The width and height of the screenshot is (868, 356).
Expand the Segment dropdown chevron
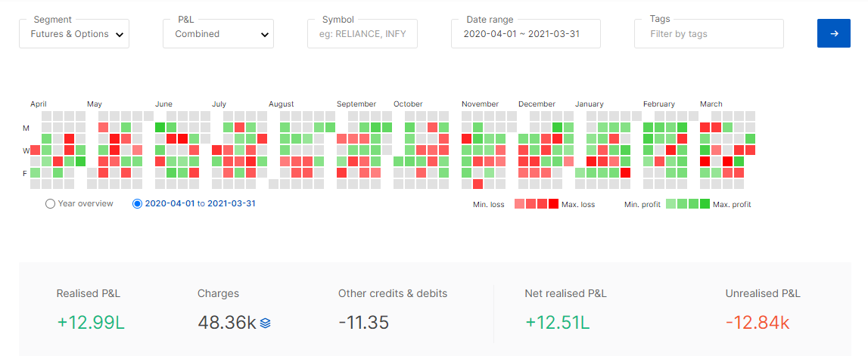click(119, 35)
